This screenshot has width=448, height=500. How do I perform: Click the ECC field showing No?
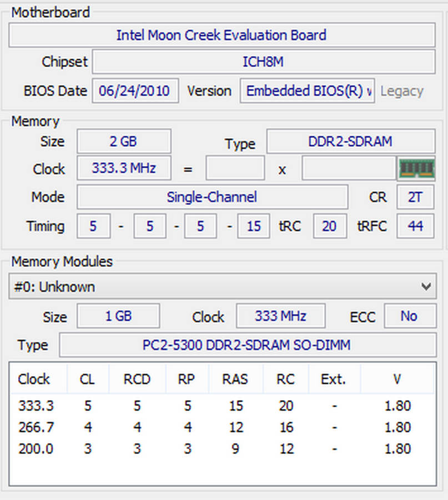[409, 316]
